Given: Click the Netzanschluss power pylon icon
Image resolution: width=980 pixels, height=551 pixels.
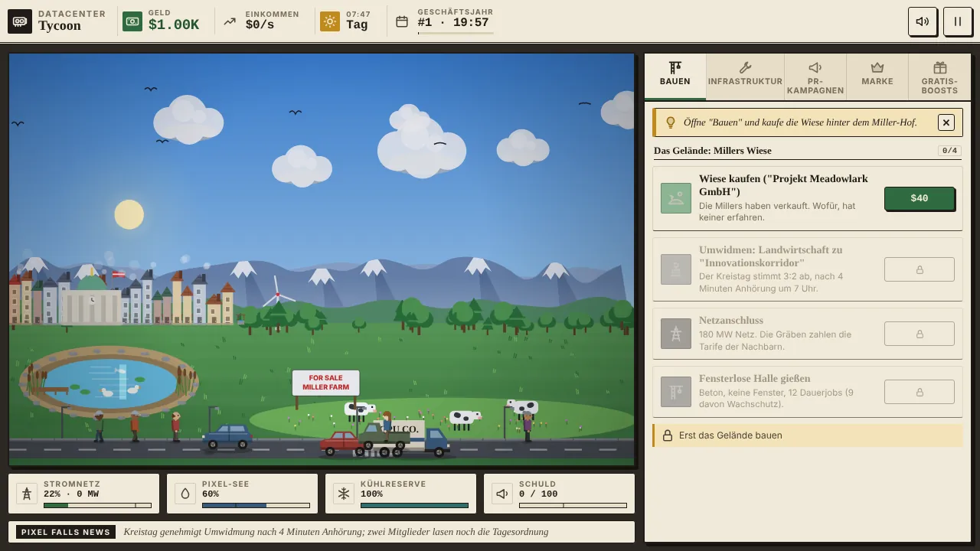Looking at the screenshot, I should click(x=676, y=334).
